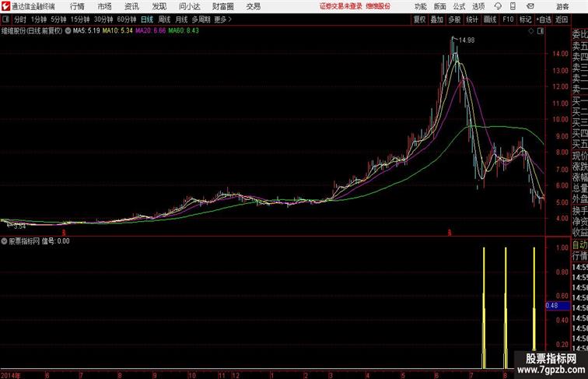Open the 市场 menu
This screenshot has height=379, width=588.
pos(105,6)
